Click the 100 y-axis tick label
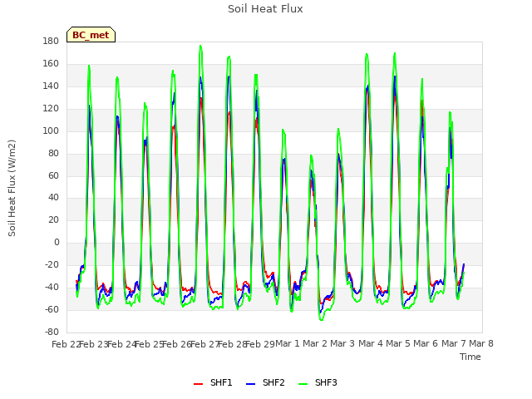 (x=51, y=131)
